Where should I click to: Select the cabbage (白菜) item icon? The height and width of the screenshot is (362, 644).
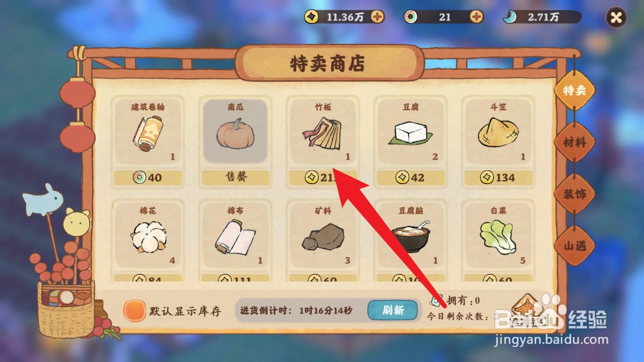click(x=498, y=237)
